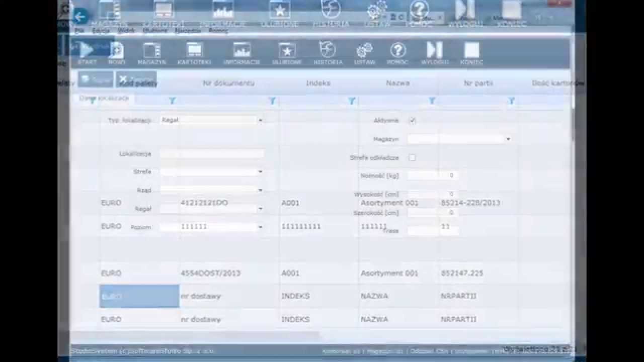Open the Ulubione menu
The height and width of the screenshot is (362, 644).
point(155,31)
